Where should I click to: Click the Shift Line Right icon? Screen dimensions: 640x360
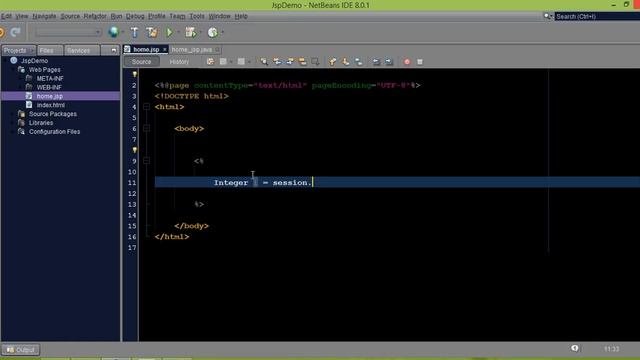click(389, 62)
